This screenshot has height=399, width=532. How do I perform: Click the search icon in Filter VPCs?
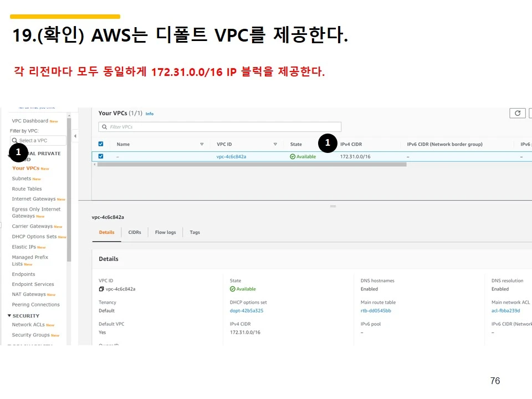105,127
